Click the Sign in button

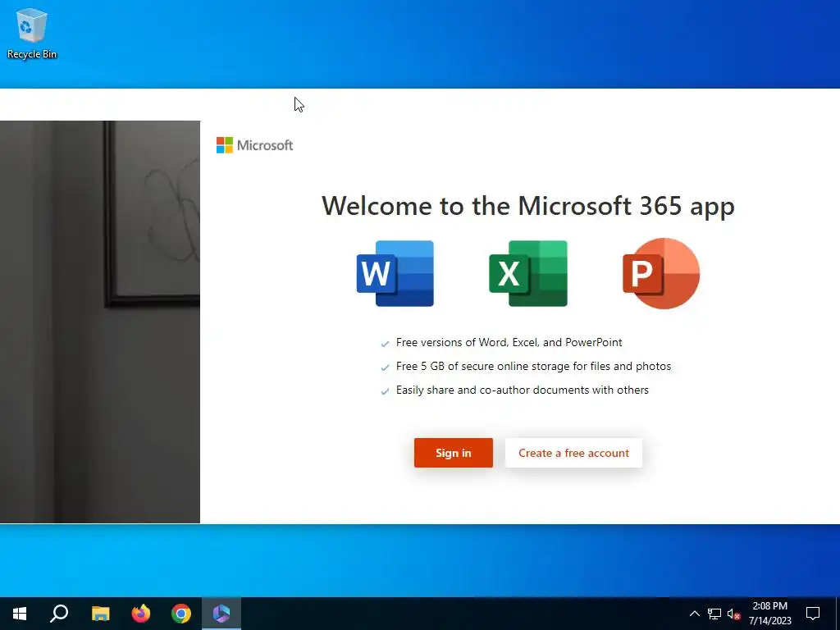click(x=453, y=453)
